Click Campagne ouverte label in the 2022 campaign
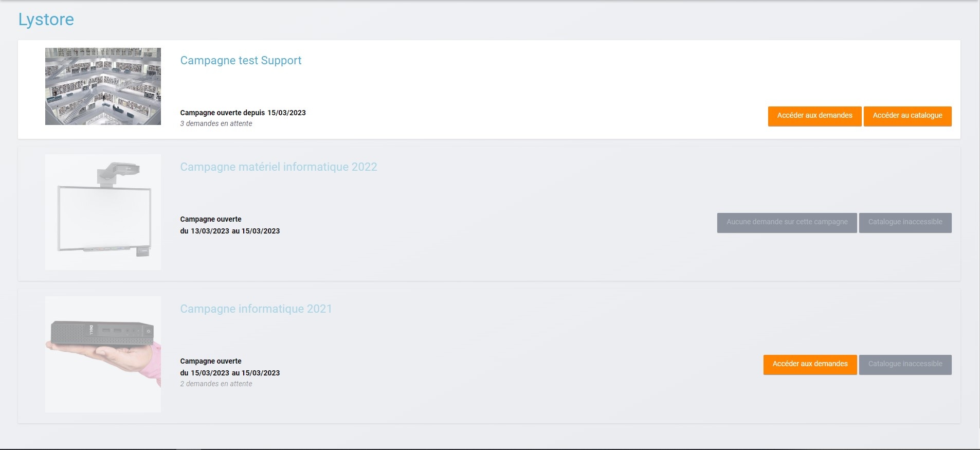Screen dimensions: 980x450 pyautogui.click(x=211, y=219)
